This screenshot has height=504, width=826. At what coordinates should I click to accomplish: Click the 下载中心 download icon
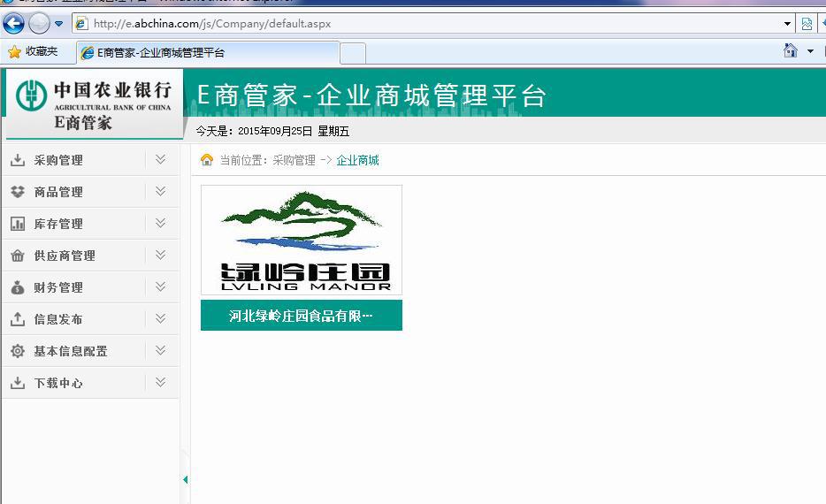(x=18, y=382)
